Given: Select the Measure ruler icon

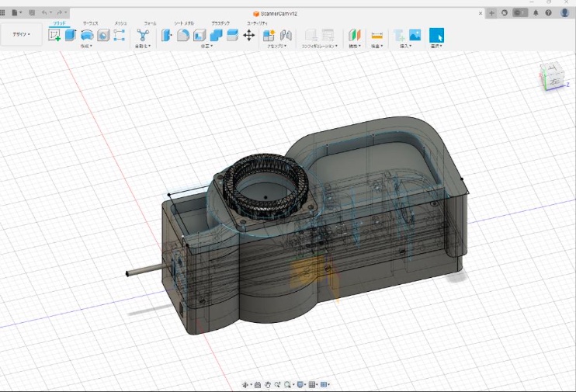Looking at the screenshot, I should (377, 35).
